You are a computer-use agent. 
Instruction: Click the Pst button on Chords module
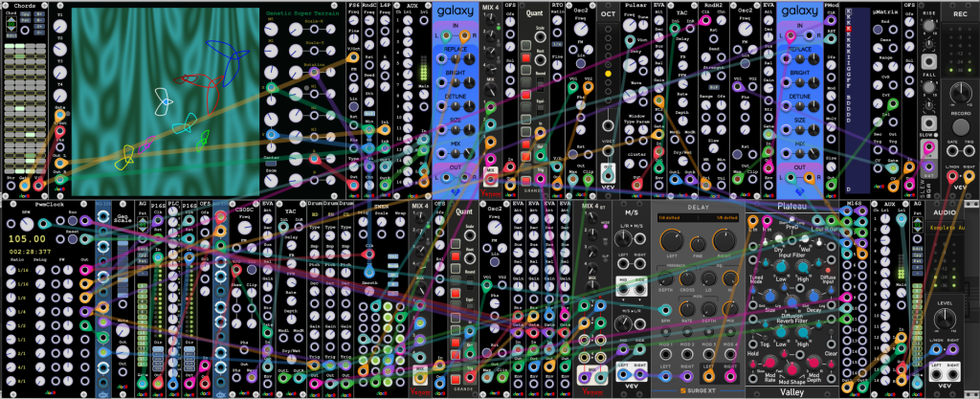[x=25, y=20]
